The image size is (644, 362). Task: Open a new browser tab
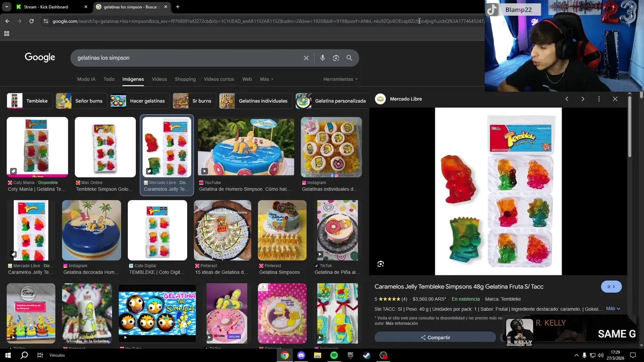tap(178, 7)
